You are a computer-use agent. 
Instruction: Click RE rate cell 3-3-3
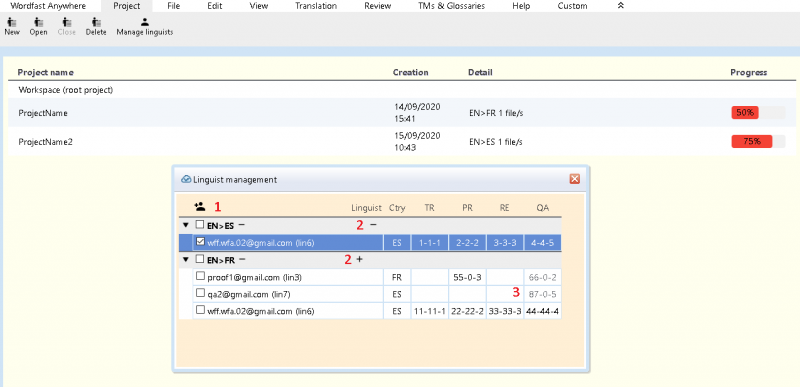click(x=505, y=243)
